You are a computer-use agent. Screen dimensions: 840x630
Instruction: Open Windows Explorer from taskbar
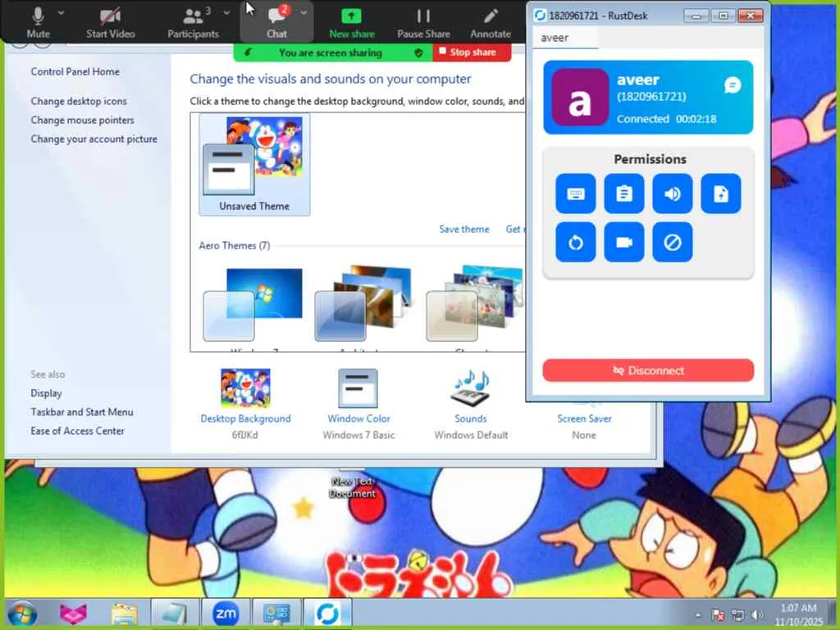point(125,614)
